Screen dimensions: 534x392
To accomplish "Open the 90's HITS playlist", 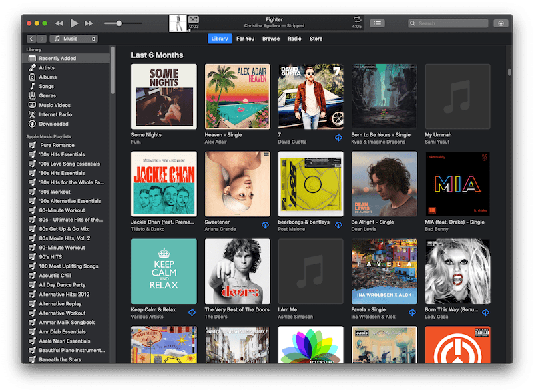I will pyautogui.click(x=66, y=257).
